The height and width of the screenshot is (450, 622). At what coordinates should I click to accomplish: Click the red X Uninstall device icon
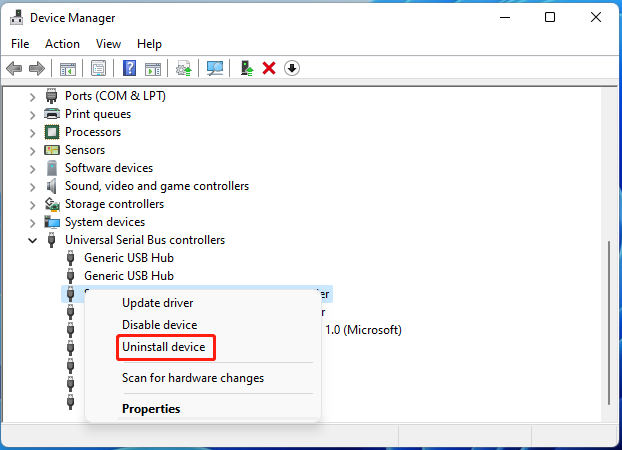coord(269,68)
